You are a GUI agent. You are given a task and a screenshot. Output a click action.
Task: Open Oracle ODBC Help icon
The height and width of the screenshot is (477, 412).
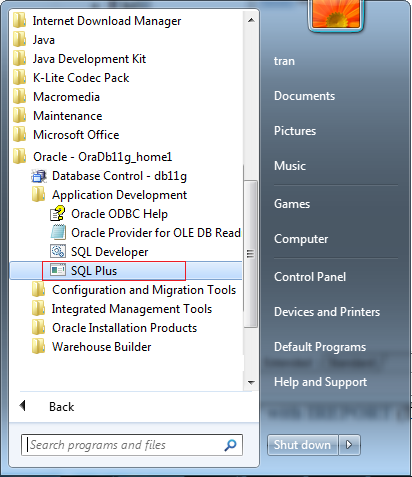click(58, 213)
